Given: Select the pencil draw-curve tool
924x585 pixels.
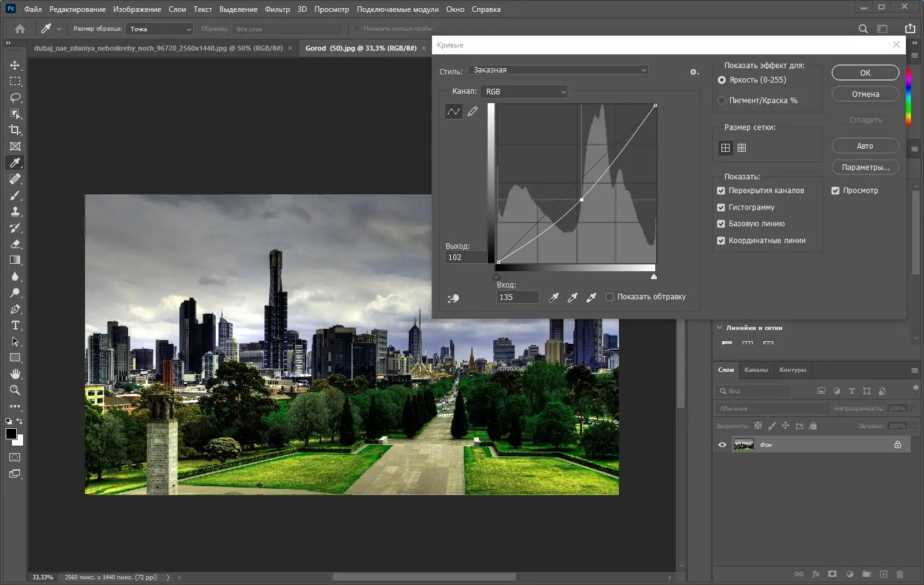Looking at the screenshot, I should 473,111.
